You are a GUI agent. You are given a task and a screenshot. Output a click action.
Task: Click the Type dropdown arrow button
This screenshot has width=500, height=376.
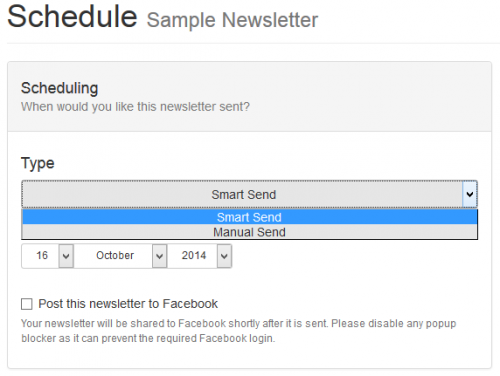(470, 194)
